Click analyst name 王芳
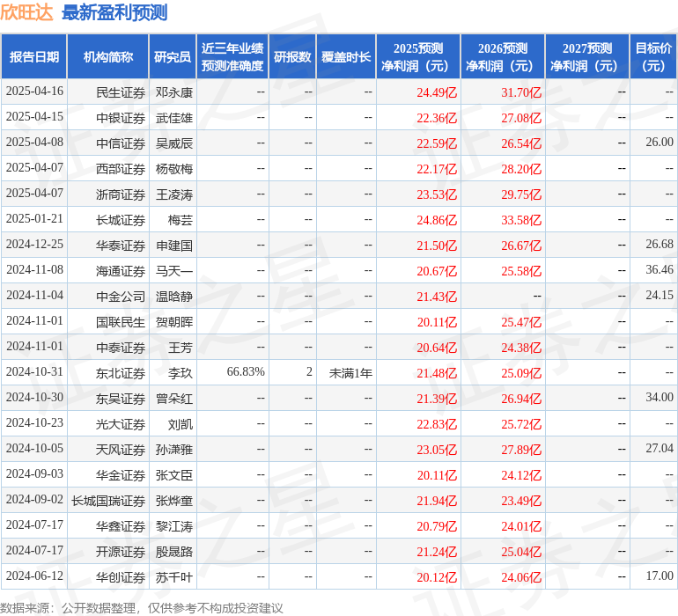 pos(180,348)
